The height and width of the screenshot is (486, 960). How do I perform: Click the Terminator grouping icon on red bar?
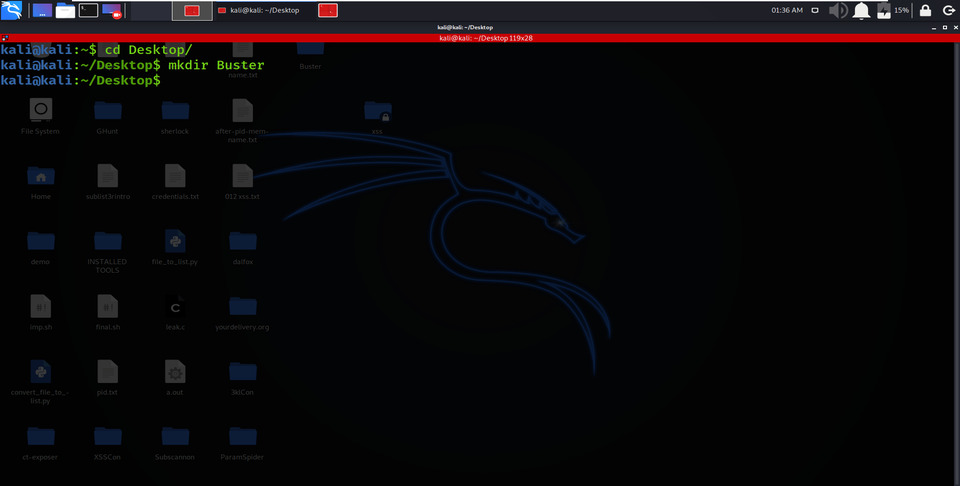pos(5,38)
